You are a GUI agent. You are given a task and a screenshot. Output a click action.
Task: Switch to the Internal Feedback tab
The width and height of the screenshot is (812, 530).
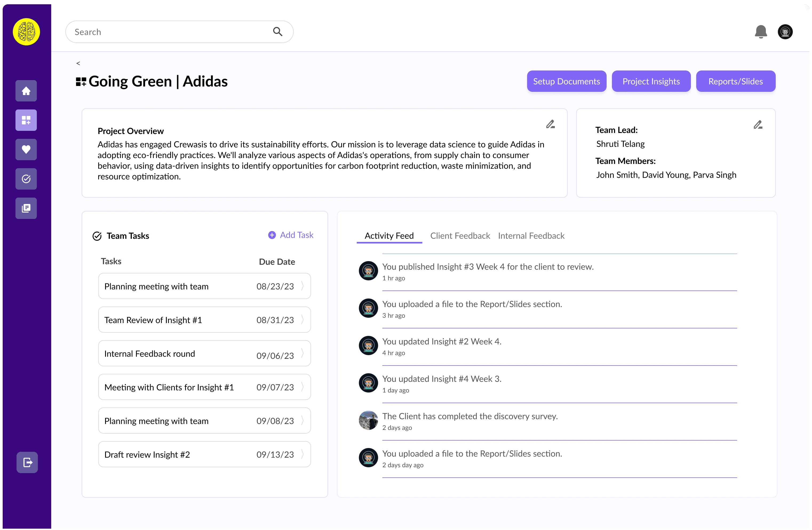click(531, 236)
